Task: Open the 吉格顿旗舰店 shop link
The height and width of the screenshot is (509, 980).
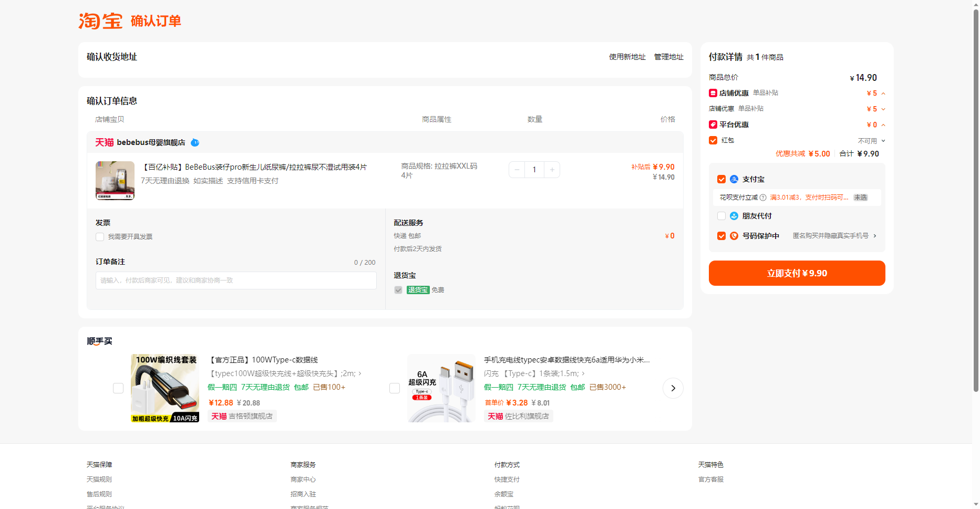Action: (x=251, y=416)
